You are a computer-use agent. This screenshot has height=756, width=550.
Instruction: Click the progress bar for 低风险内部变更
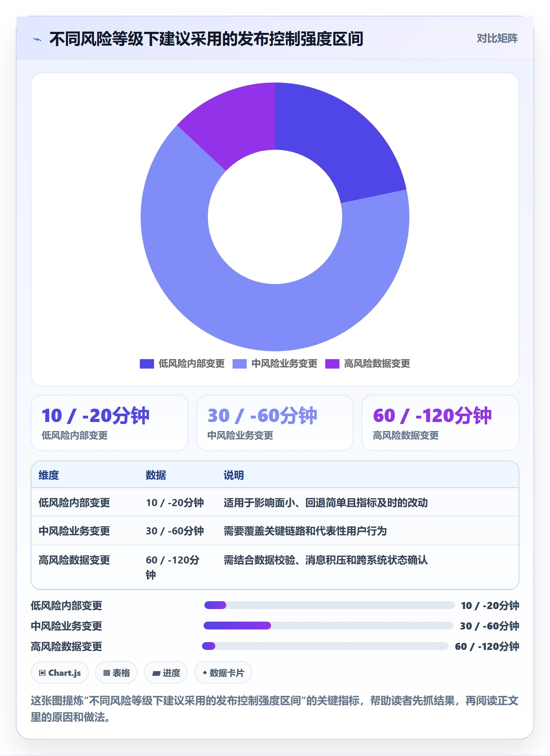point(329,605)
